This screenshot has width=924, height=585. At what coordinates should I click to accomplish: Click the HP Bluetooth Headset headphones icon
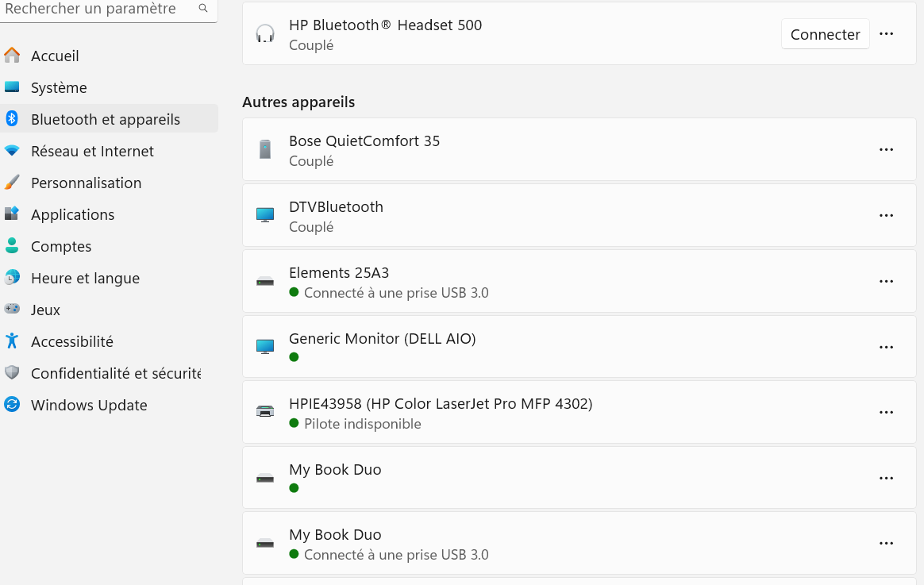point(265,34)
